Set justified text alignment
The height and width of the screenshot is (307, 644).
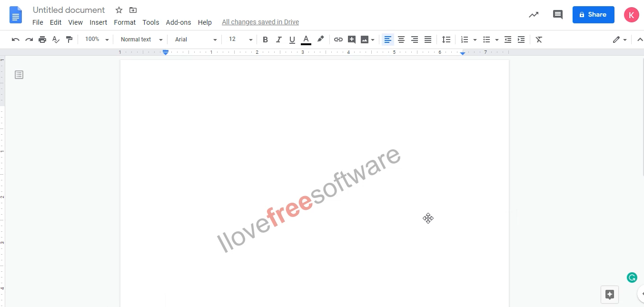pos(428,40)
